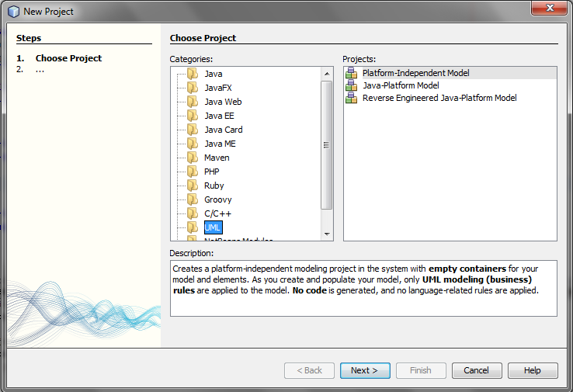Pick the Groovy category
The height and width of the screenshot is (392, 573).
coord(218,199)
